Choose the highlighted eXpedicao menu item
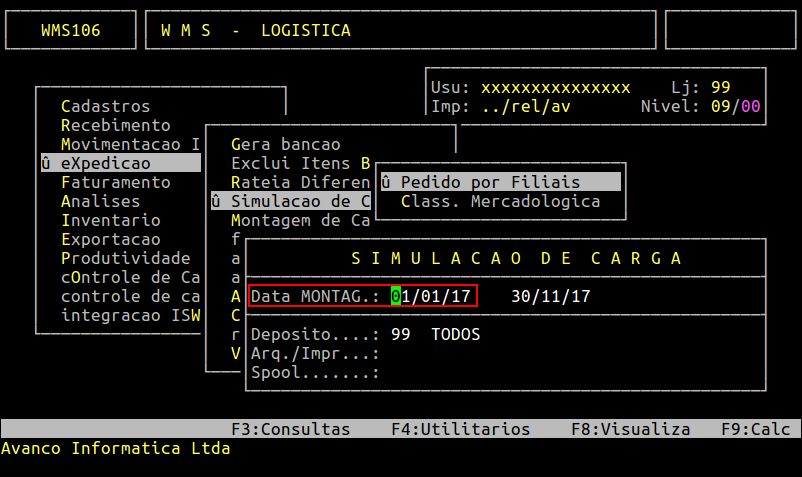The width and height of the screenshot is (802, 477). pyautogui.click(x=121, y=163)
